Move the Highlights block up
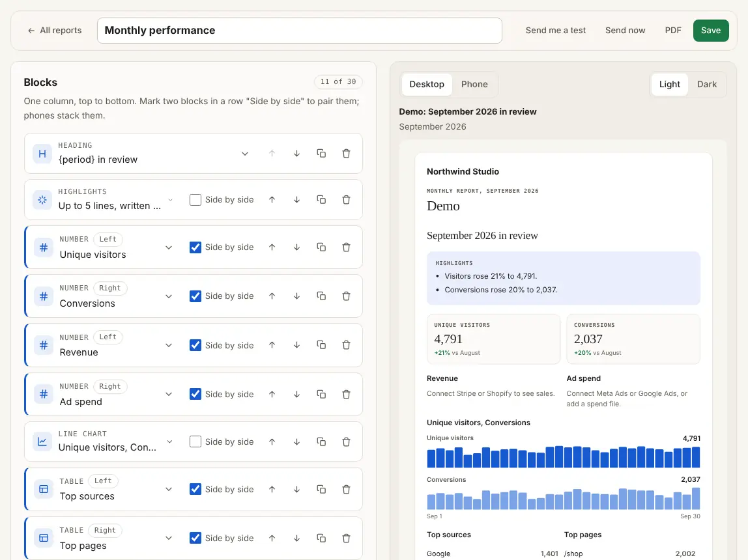The image size is (748, 560). click(x=272, y=200)
